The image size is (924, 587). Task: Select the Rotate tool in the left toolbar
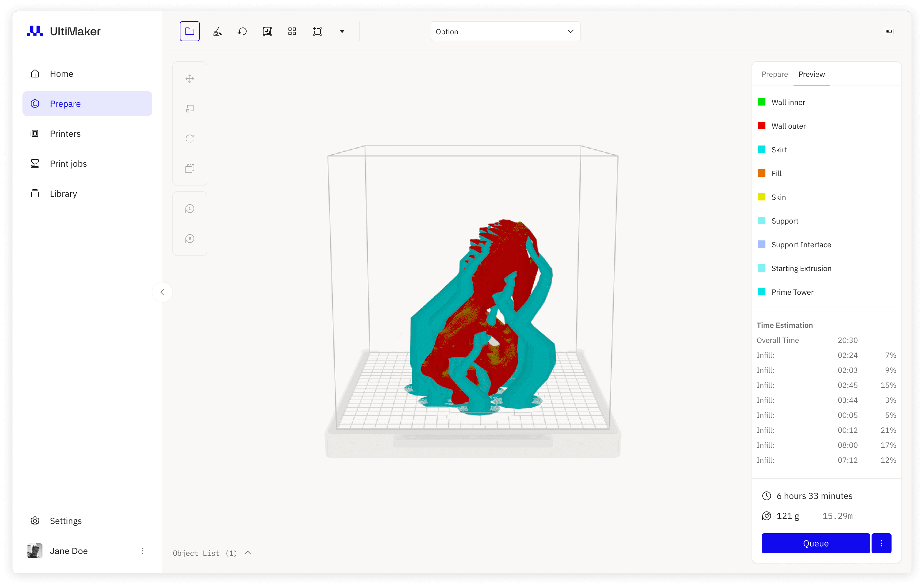pos(189,138)
